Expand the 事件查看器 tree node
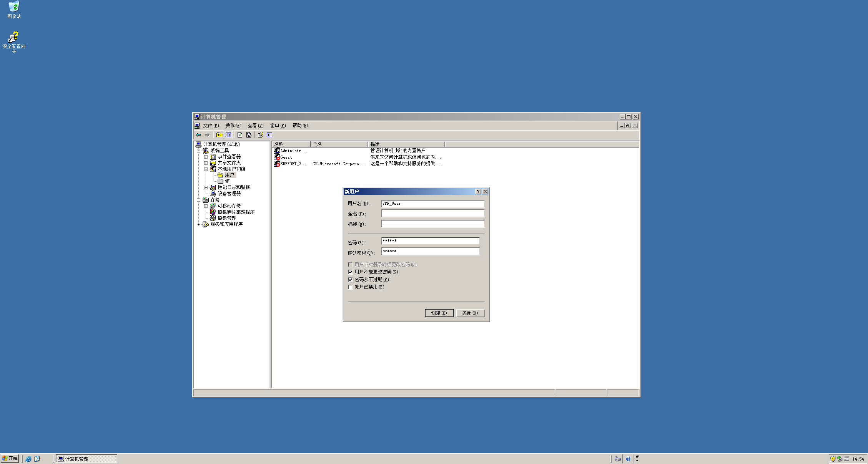Viewport: 868px width, 464px height. tap(206, 157)
